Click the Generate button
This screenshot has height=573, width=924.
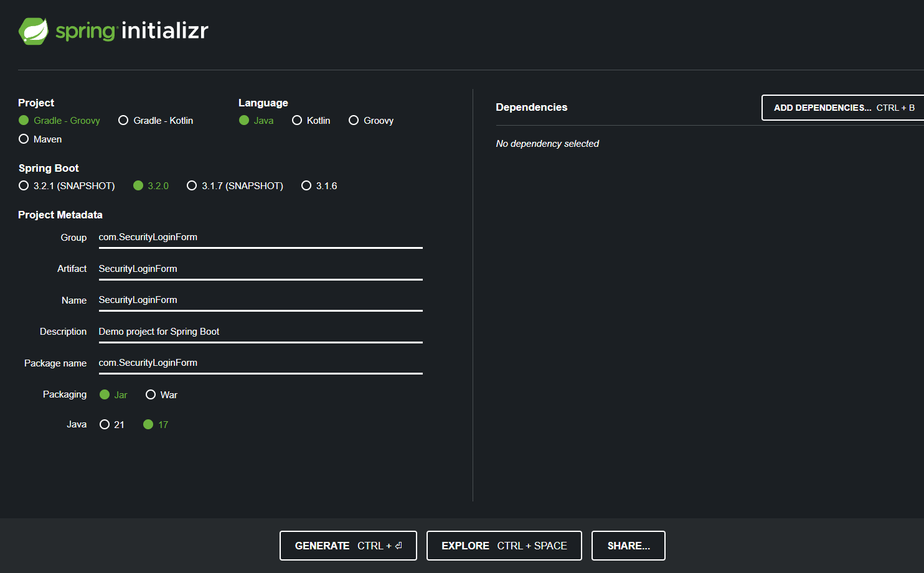coord(348,546)
